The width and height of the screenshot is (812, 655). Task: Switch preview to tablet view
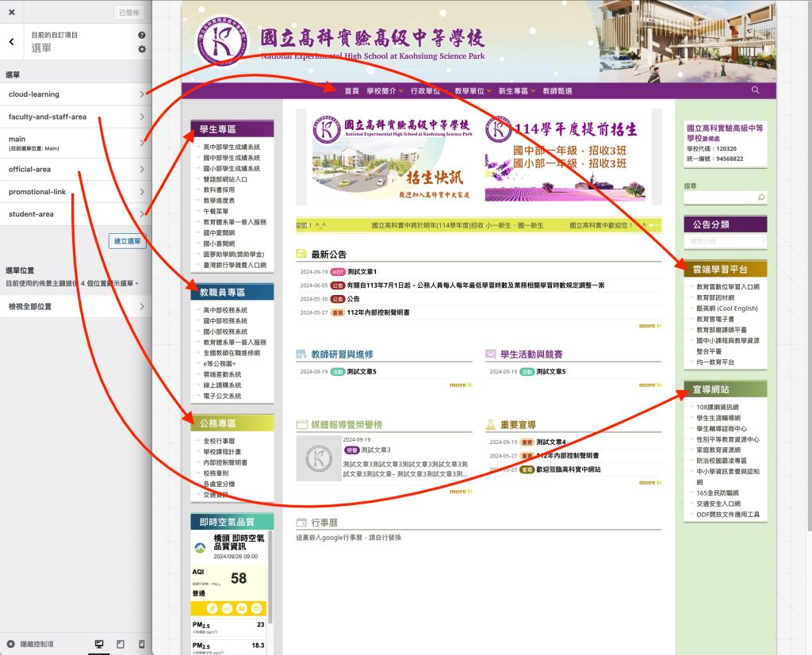coord(121,643)
